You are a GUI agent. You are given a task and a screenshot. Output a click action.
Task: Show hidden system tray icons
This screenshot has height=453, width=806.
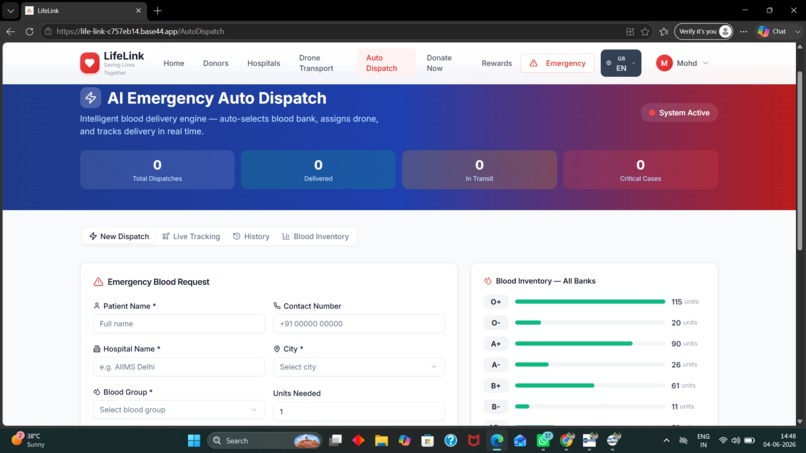[666, 441]
